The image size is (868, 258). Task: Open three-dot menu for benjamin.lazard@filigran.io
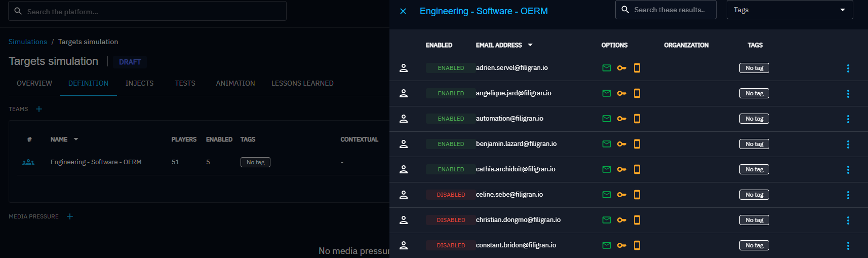(x=848, y=144)
